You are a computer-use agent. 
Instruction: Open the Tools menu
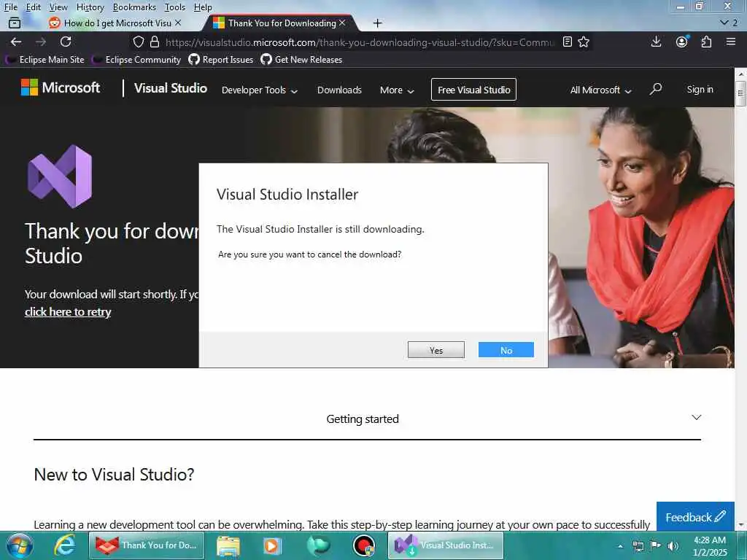[175, 7]
